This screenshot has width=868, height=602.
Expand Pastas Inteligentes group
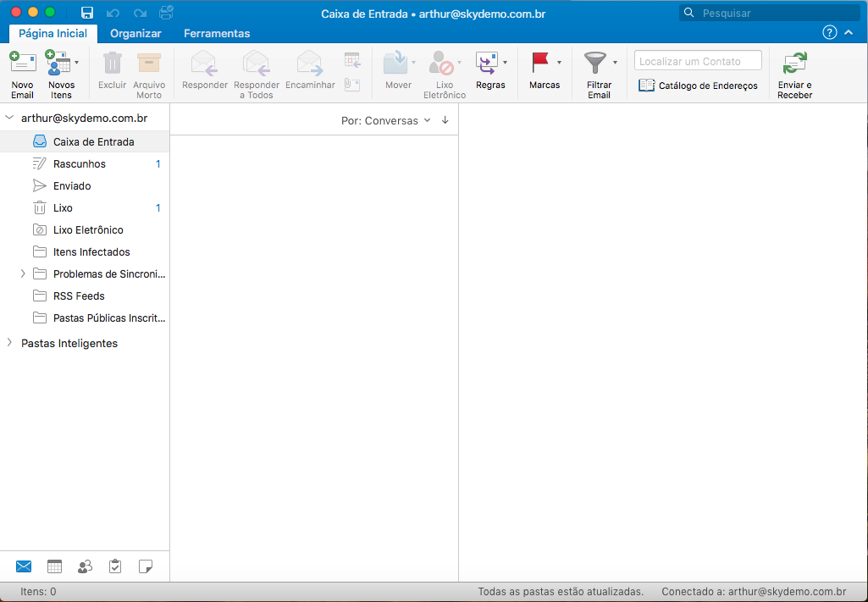coord(9,343)
